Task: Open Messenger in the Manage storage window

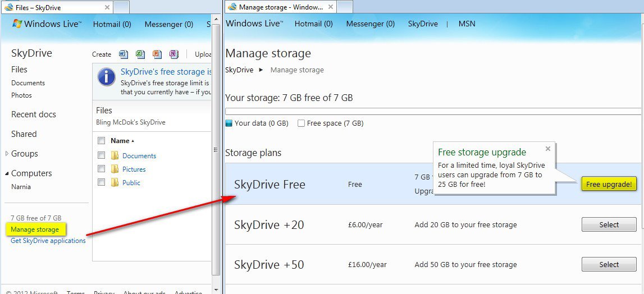Action: (371, 24)
